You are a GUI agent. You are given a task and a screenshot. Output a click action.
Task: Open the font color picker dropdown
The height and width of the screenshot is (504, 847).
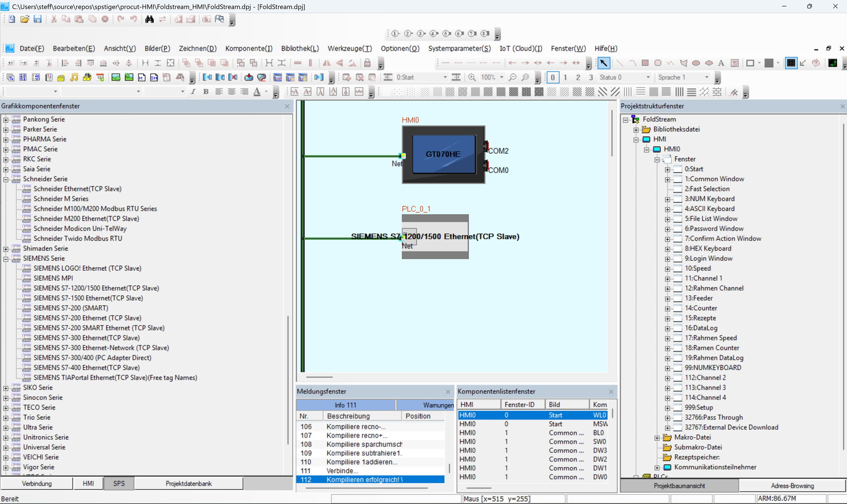click(266, 92)
